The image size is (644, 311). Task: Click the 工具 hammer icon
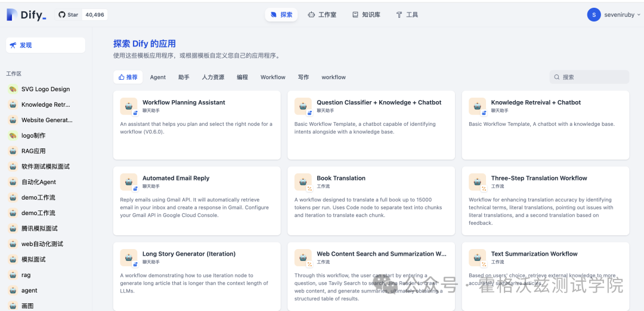click(x=399, y=15)
